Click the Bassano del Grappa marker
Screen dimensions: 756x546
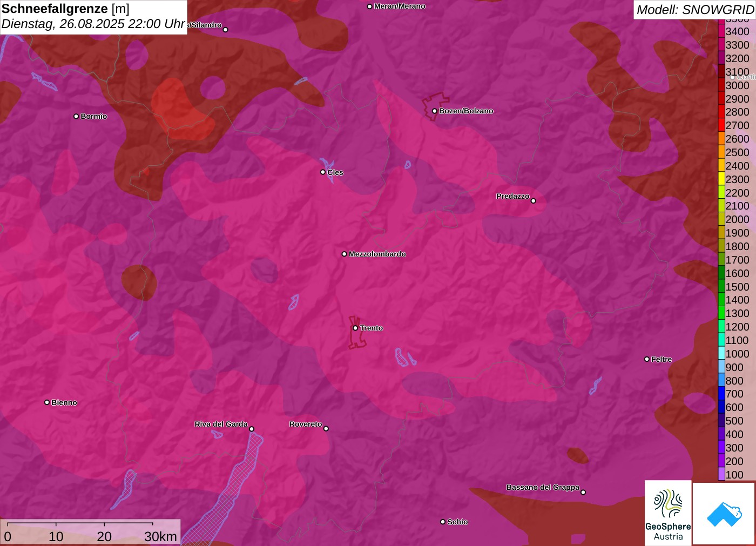[583, 492]
